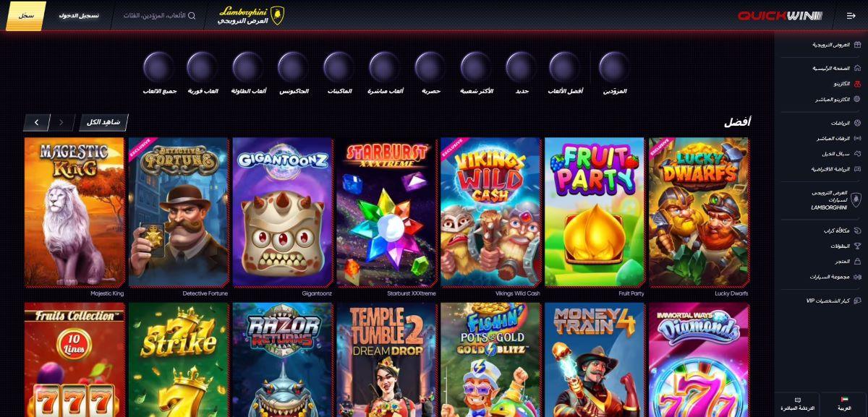Open the Starburst XXXtreme game thumbnail
Screen dimensions: 868x417
[x=386, y=212]
